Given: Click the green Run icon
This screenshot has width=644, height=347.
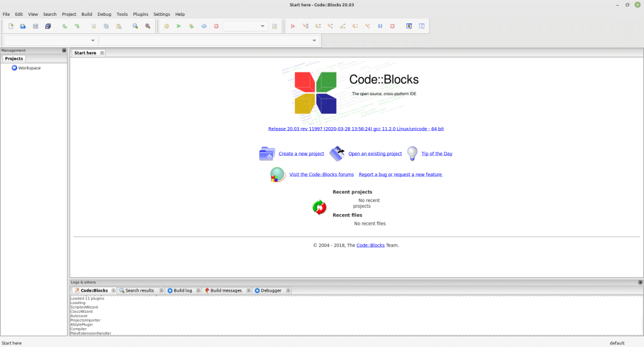Looking at the screenshot, I should 179,26.
